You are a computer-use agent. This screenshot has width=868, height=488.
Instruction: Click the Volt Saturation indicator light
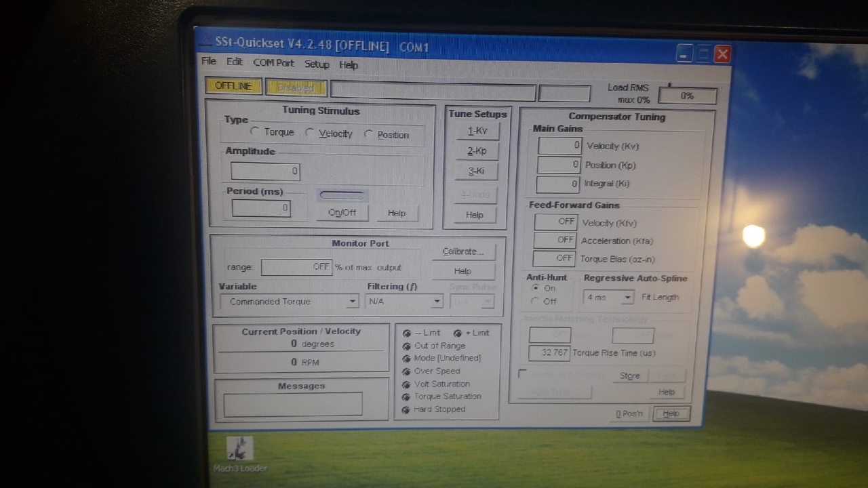tap(407, 384)
